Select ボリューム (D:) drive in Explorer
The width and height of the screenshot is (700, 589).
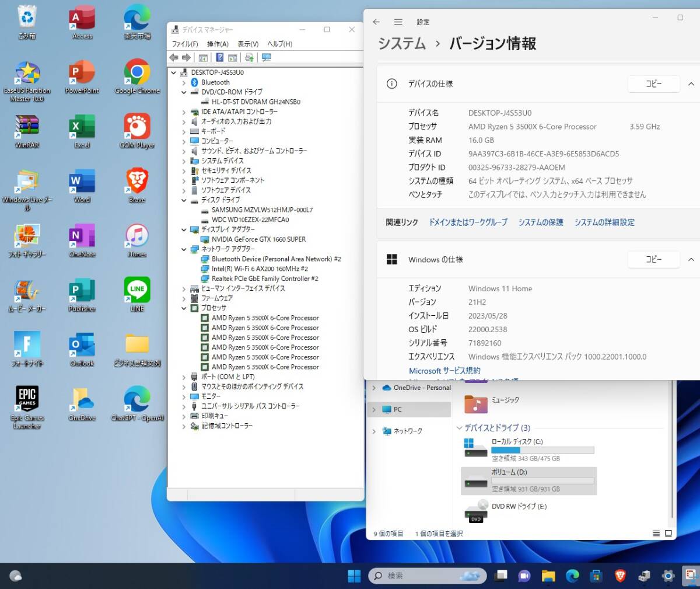pyautogui.click(x=528, y=480)
